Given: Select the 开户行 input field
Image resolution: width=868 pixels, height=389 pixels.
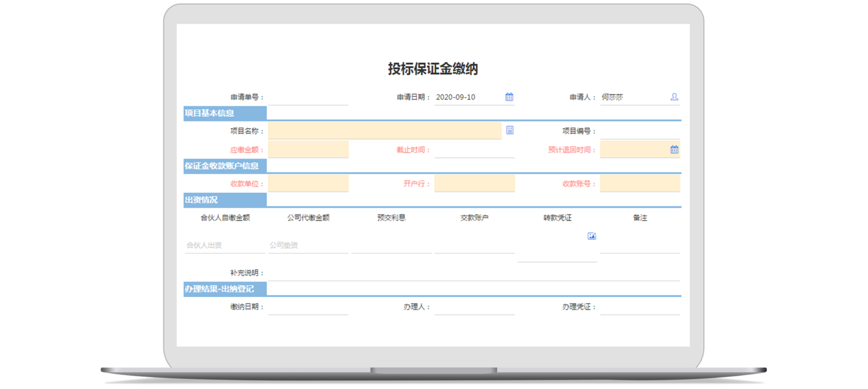Looking at the screenshot, I should (474, 184).
